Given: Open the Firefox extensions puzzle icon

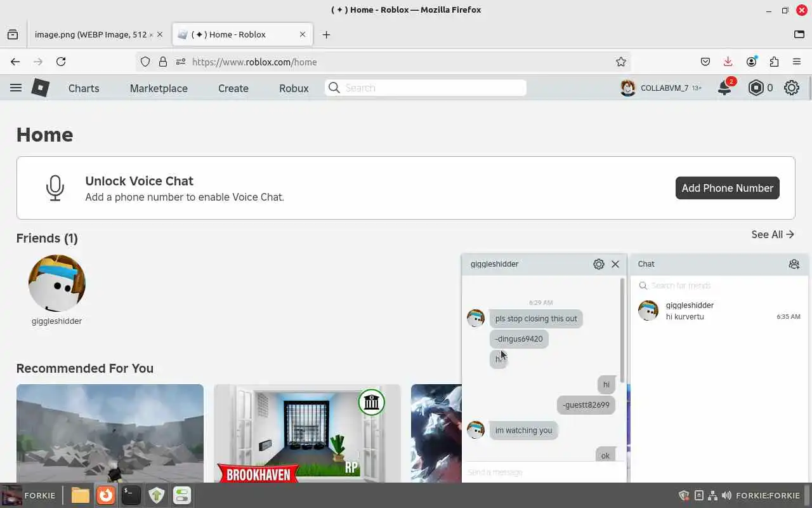Looking at the screenshot, I should pyautogui.click(x=774, y=62).
